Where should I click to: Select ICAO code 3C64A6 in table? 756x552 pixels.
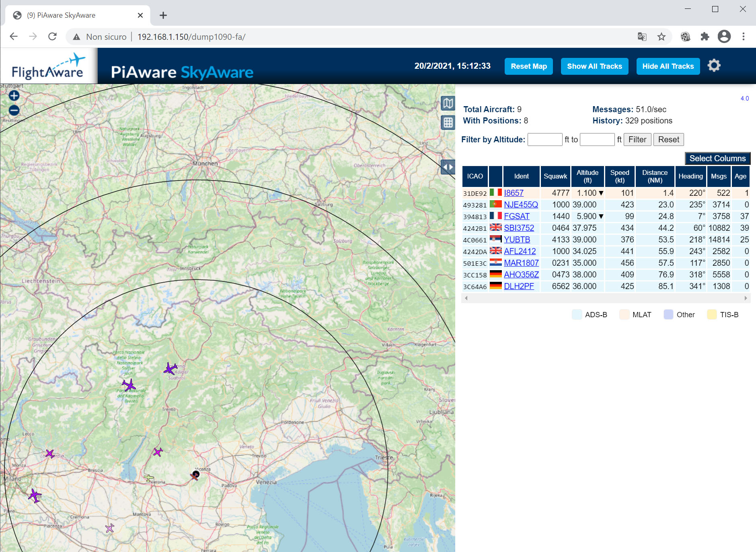(475, 287)
